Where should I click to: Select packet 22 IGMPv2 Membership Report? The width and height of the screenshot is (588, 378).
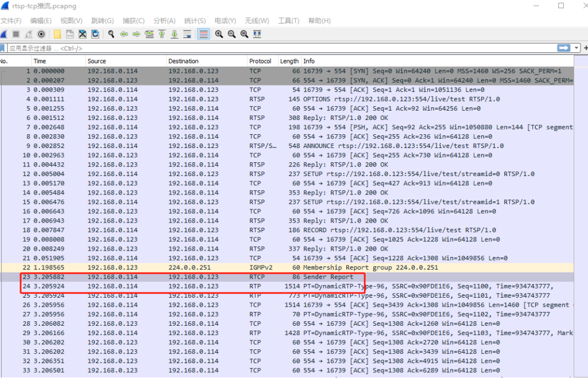(x=287, y=267)
